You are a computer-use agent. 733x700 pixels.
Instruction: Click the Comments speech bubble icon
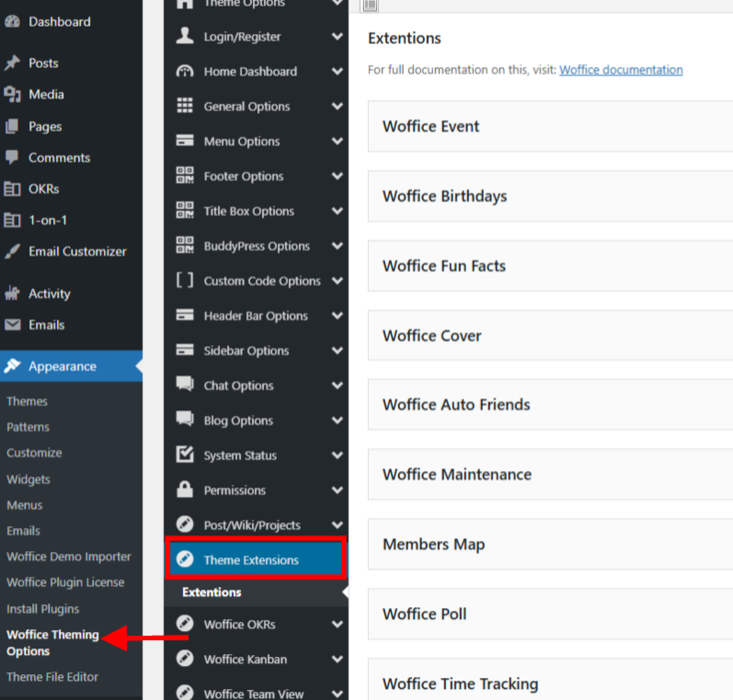[12, 157]
